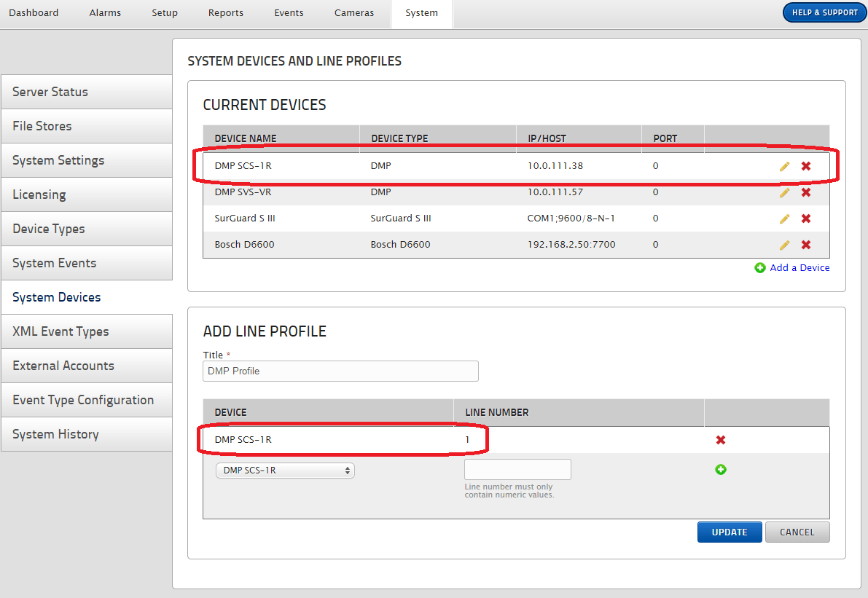
Task: Remove DMP SCS-1R line 1 from profile
Action: pyautogui.click(x=721, y=440)
